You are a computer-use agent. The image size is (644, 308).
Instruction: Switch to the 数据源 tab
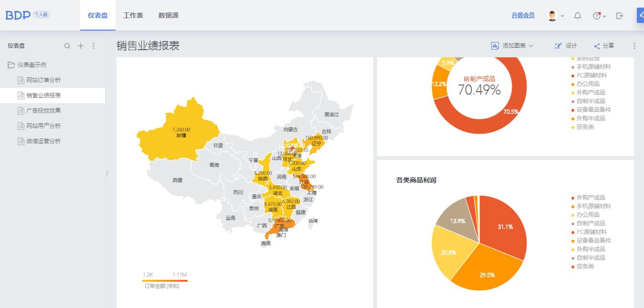click(168, 15)
